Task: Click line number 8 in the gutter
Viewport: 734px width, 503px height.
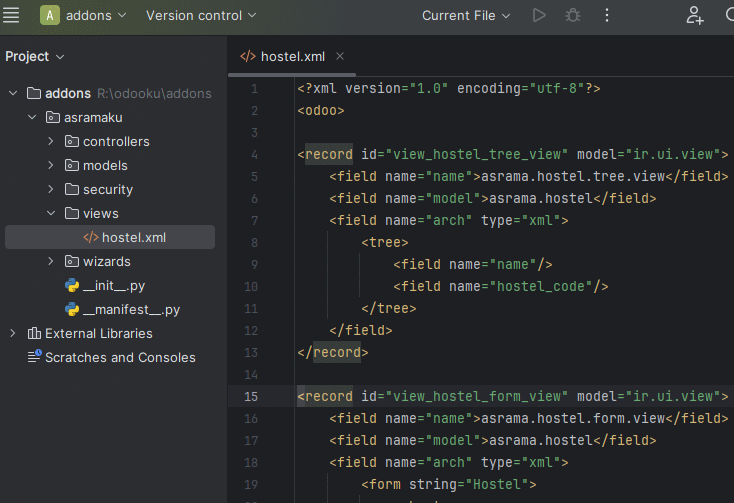Action: click(254, 242)
